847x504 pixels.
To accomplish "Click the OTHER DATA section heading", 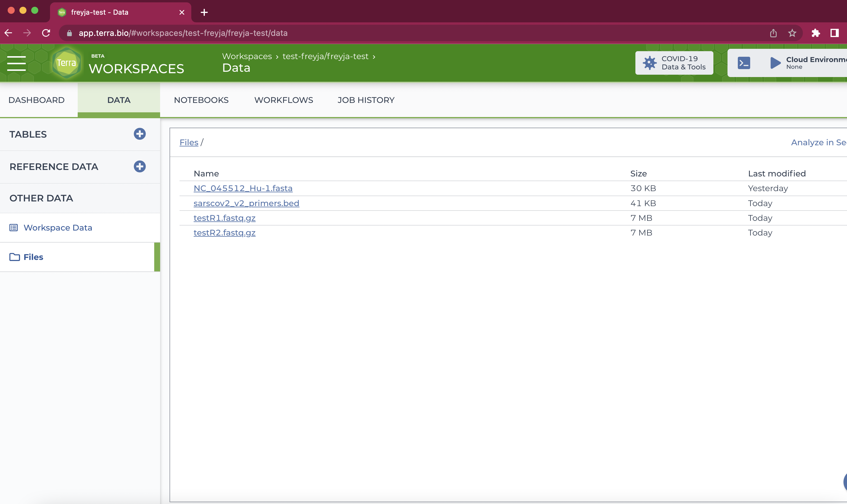I will pos(41,198).
